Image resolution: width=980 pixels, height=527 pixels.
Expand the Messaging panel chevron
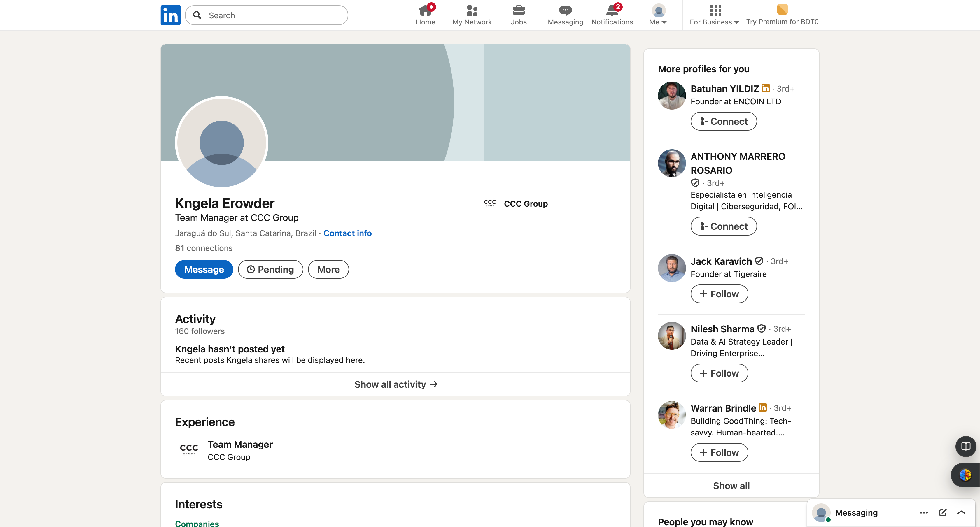961,512
